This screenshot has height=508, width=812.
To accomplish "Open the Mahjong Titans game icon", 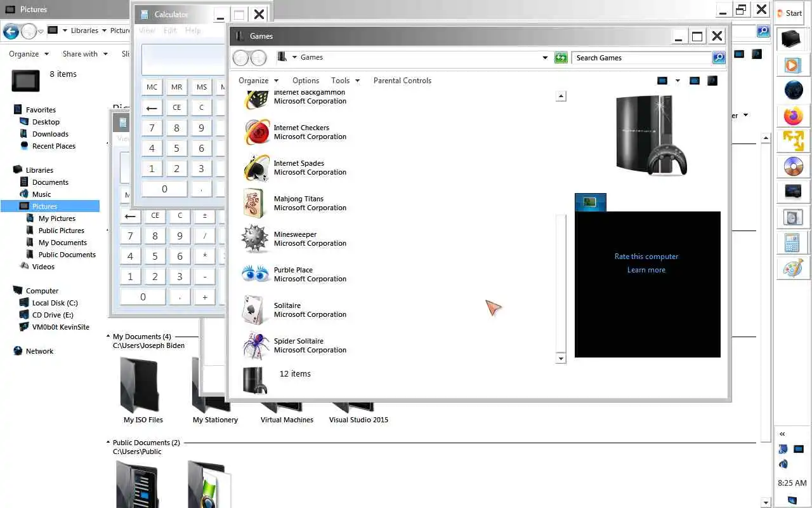I will tap(254, 203).
